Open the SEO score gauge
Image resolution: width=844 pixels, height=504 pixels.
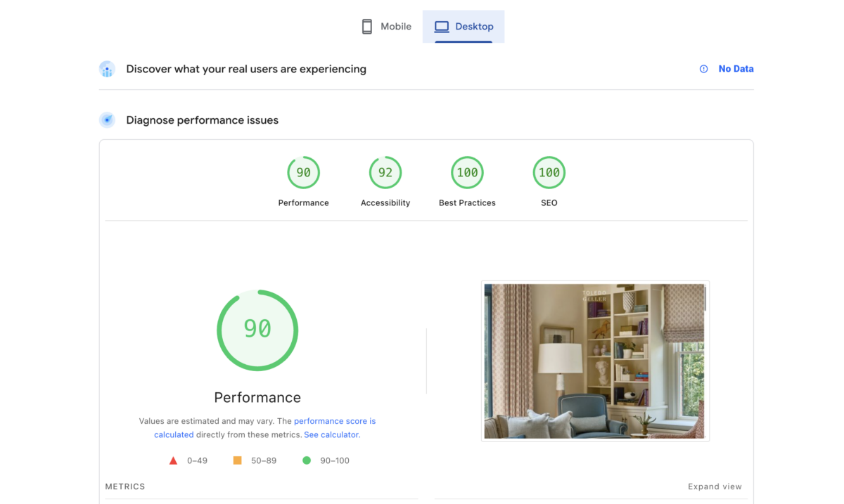coord(549,173)
